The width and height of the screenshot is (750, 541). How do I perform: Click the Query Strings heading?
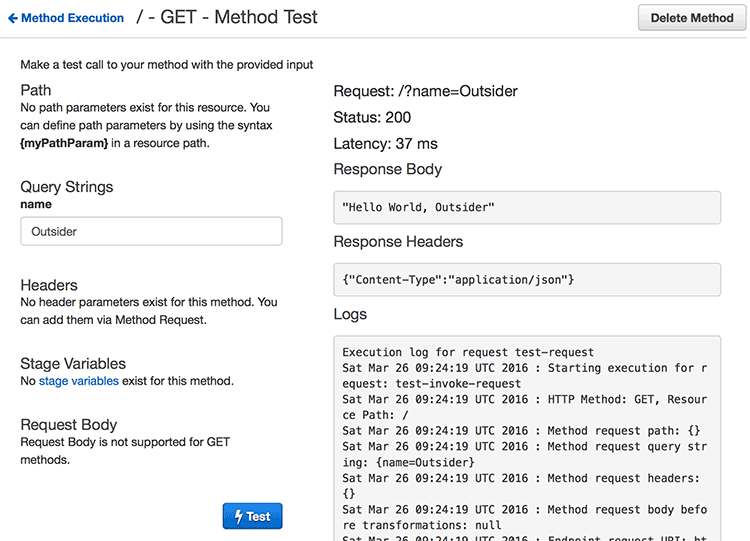click(x=66, y=187)
